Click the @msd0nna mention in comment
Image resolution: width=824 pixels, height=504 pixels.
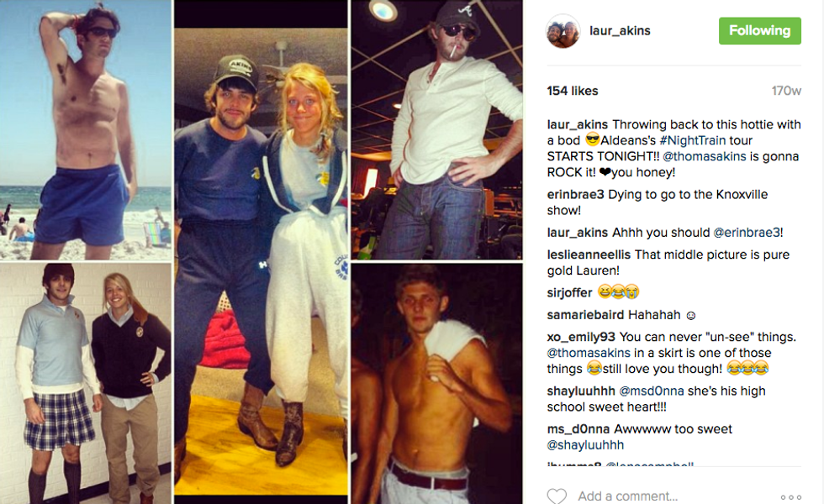tap(652, 391)
